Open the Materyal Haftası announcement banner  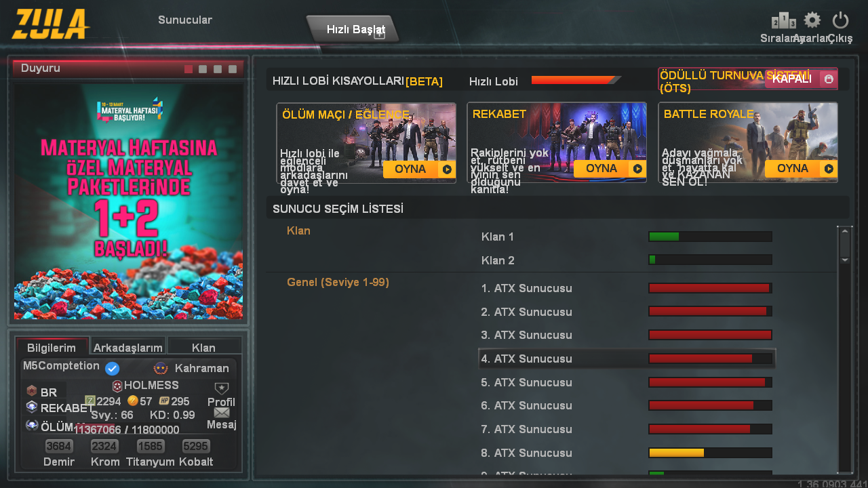(128, 201)
